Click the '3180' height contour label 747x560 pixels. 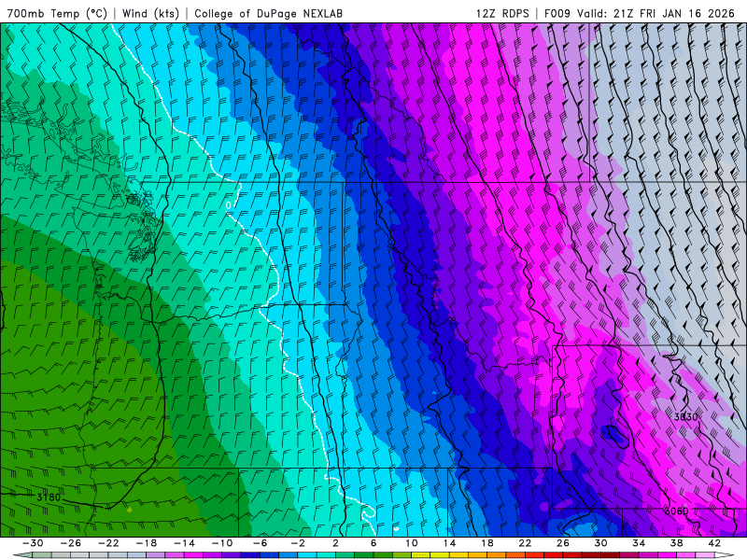tap(49, 497)
